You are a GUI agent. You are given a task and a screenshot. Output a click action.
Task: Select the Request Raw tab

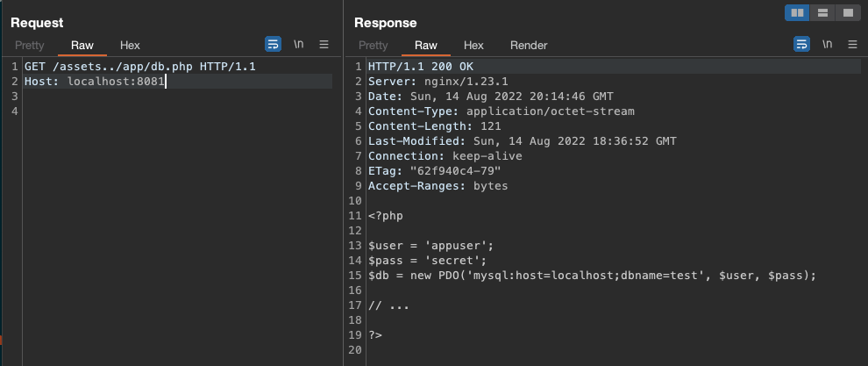pos(82,46)
